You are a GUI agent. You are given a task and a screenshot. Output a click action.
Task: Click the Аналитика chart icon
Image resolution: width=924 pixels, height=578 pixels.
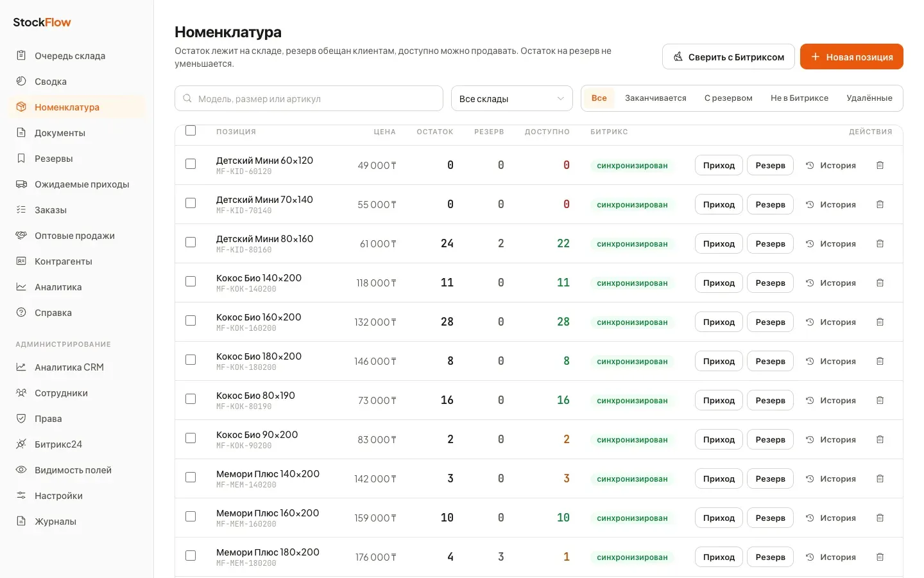21,286
